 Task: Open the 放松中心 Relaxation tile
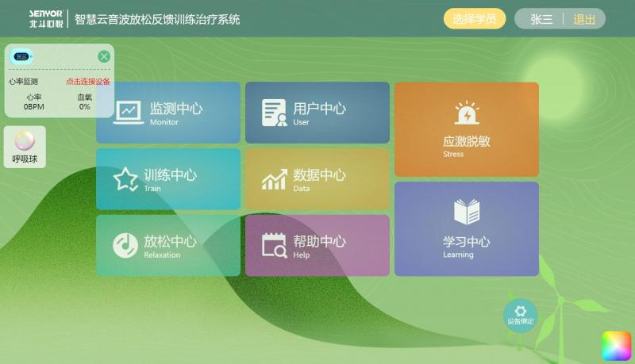tap(168, 246)
